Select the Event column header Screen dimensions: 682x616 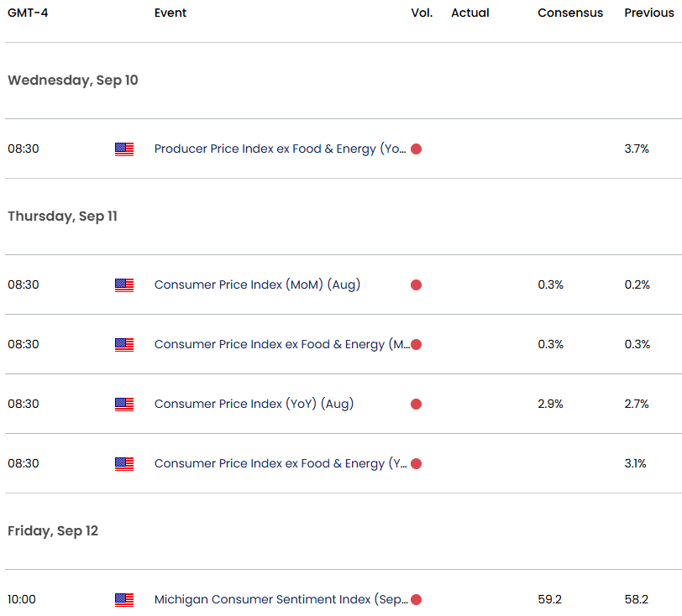pyautogui.click(x=170, y=13)
